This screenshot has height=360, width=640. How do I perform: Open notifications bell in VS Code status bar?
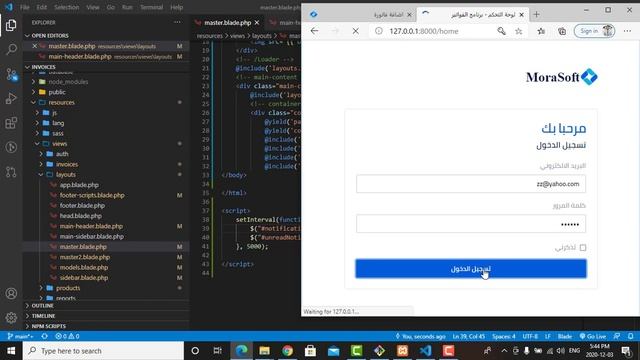pos(631,336)
